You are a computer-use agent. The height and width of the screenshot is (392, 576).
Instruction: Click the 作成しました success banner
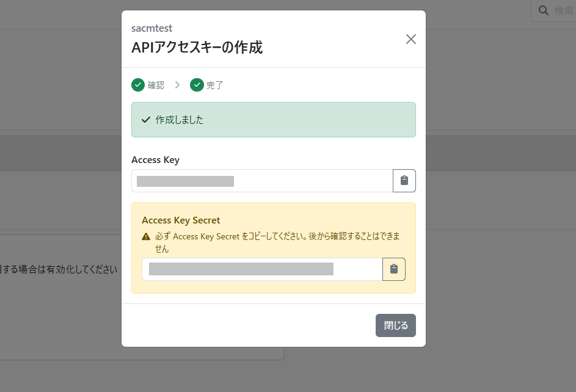click(x=274, y=120)
